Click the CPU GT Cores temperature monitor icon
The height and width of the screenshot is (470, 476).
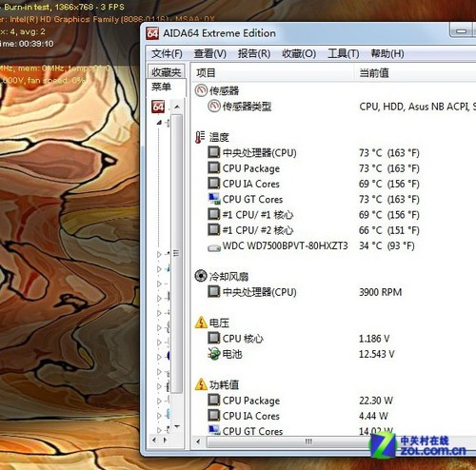[x=214, y=199]
